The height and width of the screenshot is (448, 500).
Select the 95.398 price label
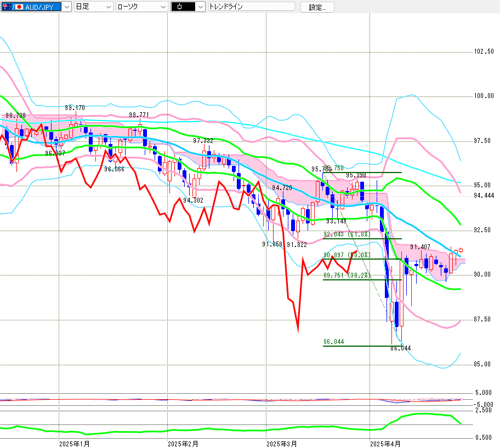356,175
